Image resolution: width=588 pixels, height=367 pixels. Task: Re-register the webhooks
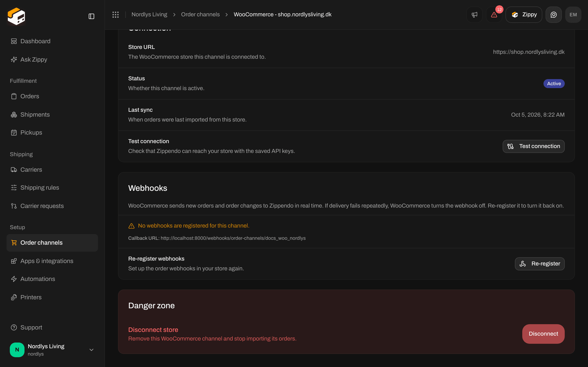[x=539, y=264]
